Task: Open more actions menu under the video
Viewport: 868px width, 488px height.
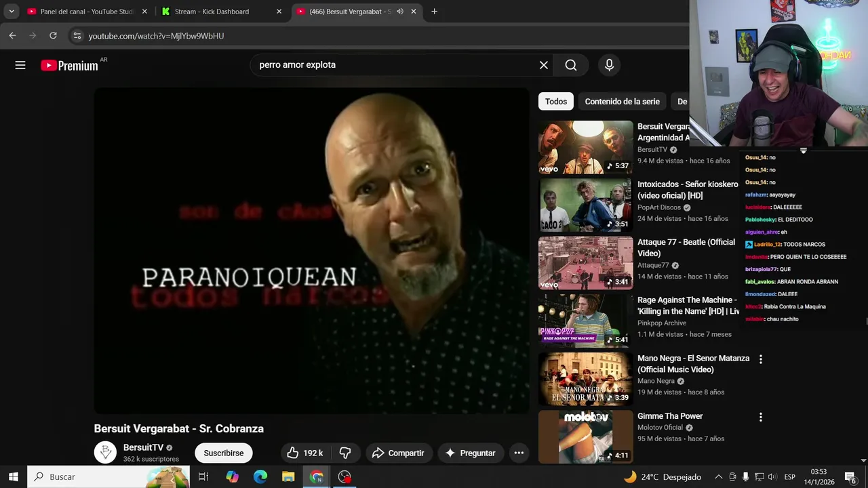Action: (519, 453)
